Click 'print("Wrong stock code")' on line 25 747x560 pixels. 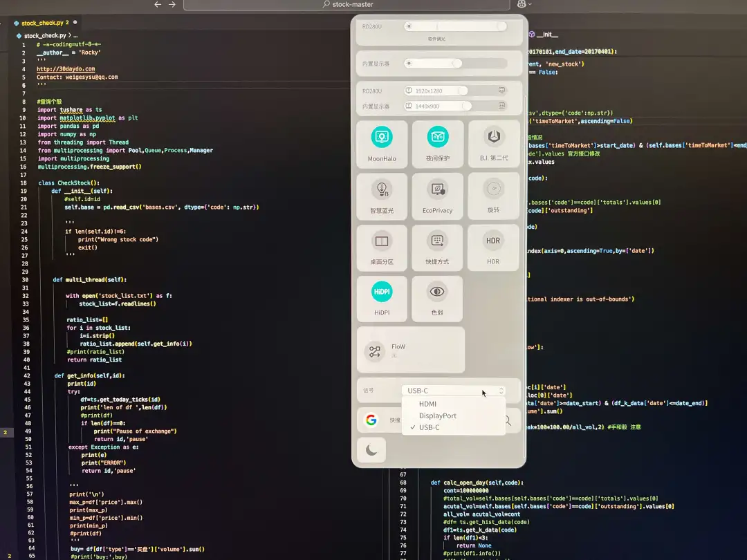[118, 239]
